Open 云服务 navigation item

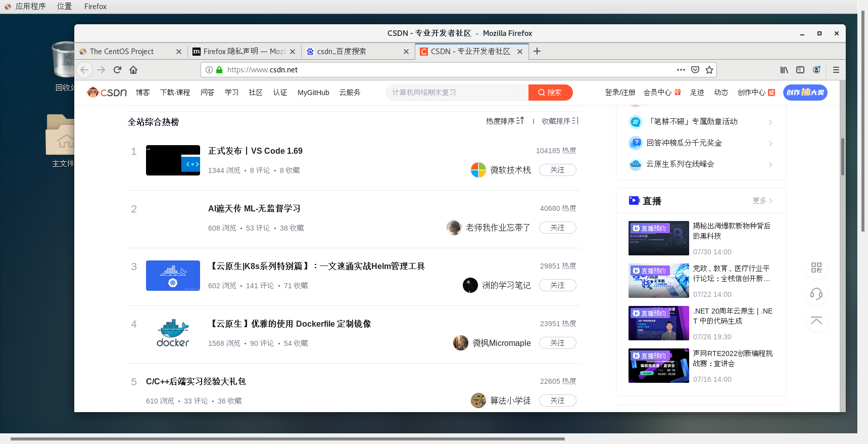[x=350, y=93]
